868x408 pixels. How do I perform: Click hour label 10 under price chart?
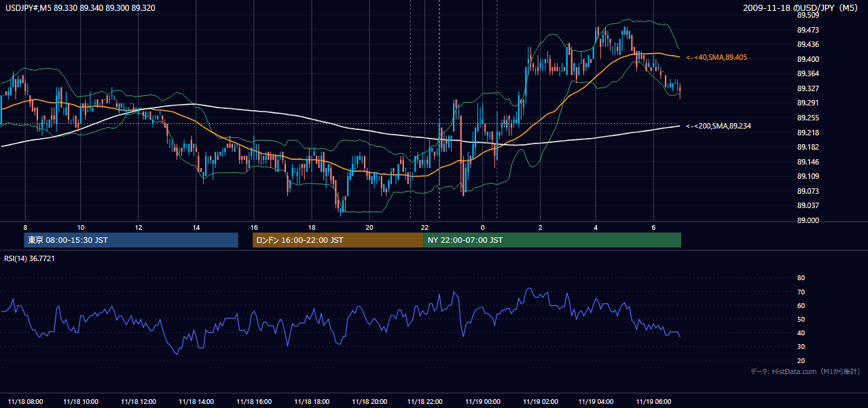pos(81,227)
